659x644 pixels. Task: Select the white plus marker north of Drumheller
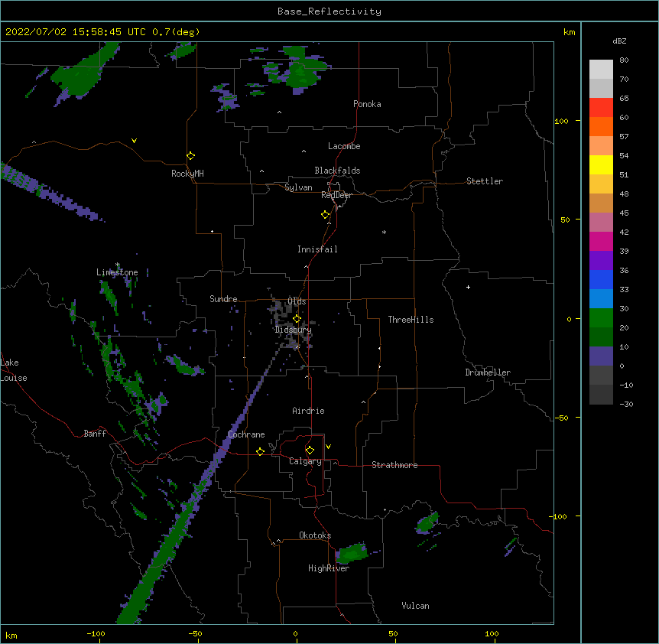point(468,287)
